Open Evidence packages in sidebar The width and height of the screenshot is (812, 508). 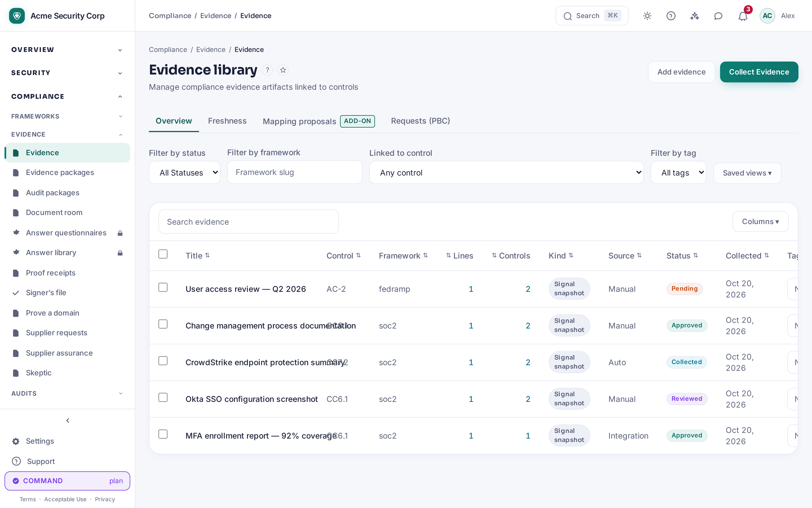click(67, 172)
